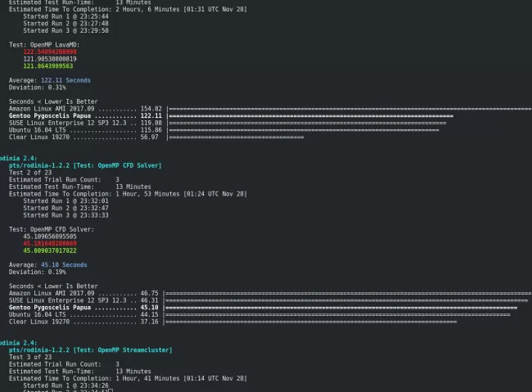
Task: Click the Clear Linux 19270 56.97 row
Action: pyautogui.click(x=156, y=137)
